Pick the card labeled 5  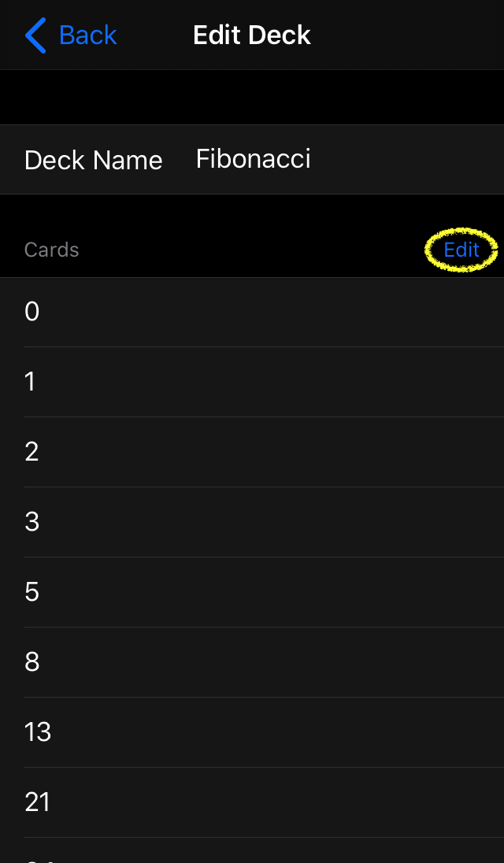(x=252, y=592)
